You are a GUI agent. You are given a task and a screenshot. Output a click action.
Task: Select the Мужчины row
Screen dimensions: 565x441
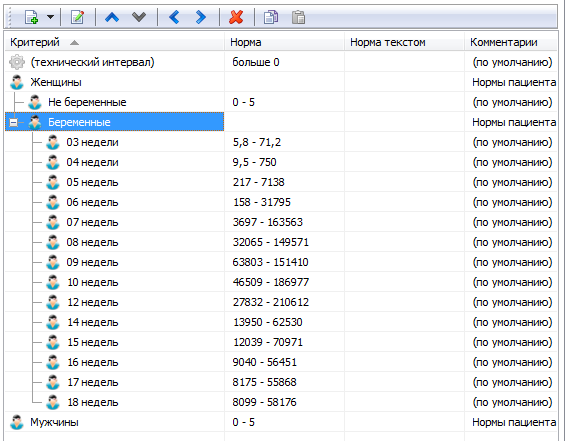(281, 422)
